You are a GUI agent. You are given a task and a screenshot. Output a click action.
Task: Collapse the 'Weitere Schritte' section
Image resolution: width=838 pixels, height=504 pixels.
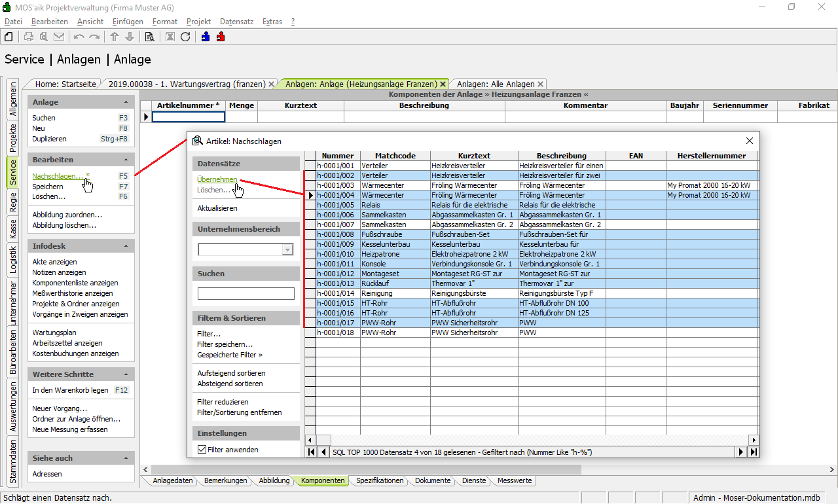[126, 374]
